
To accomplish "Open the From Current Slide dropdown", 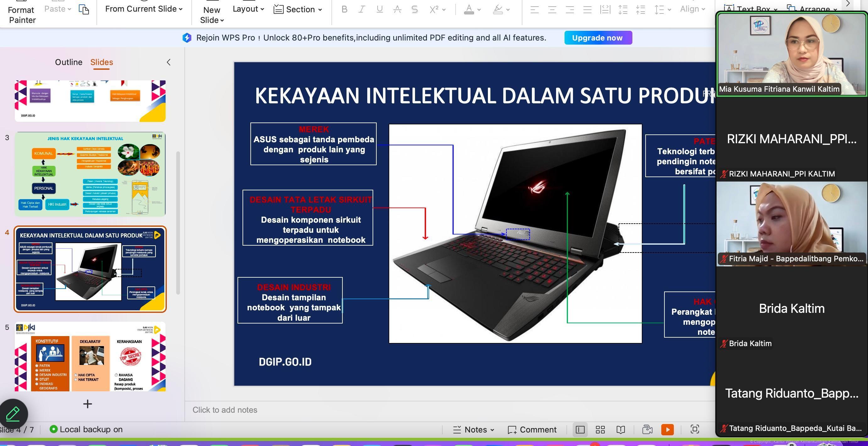I will (144, 9).
